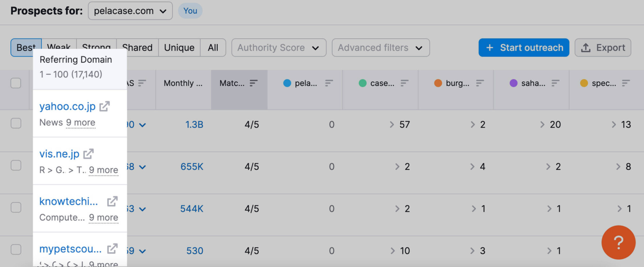
Task: Select the yahoo.co.jp row checkbox
Action: (16, 123)
